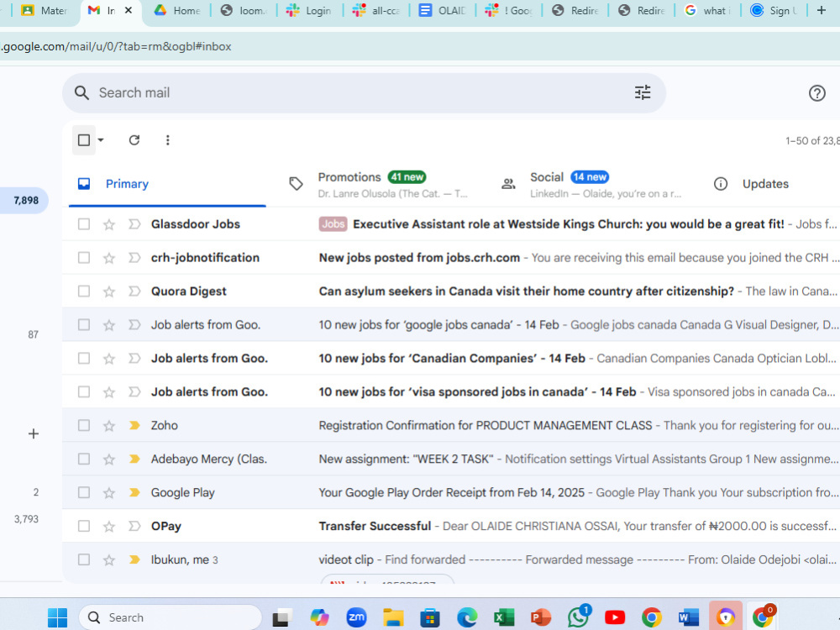
Task: Select the Quora Digest email checkbox
Action: (83, 291)
